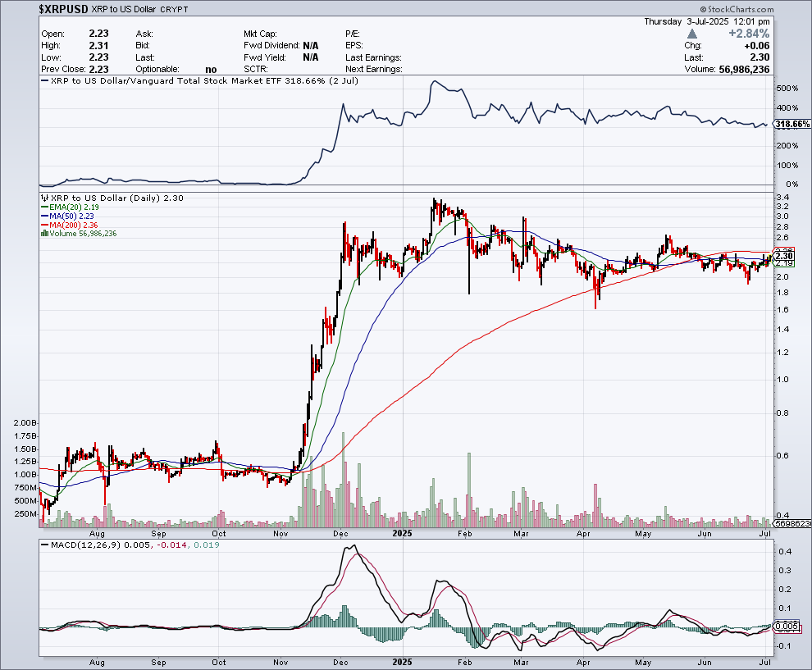Click the "Fwd Dividend:" label
The height and width of the screenshot is (670, 812).
point(271,46)
